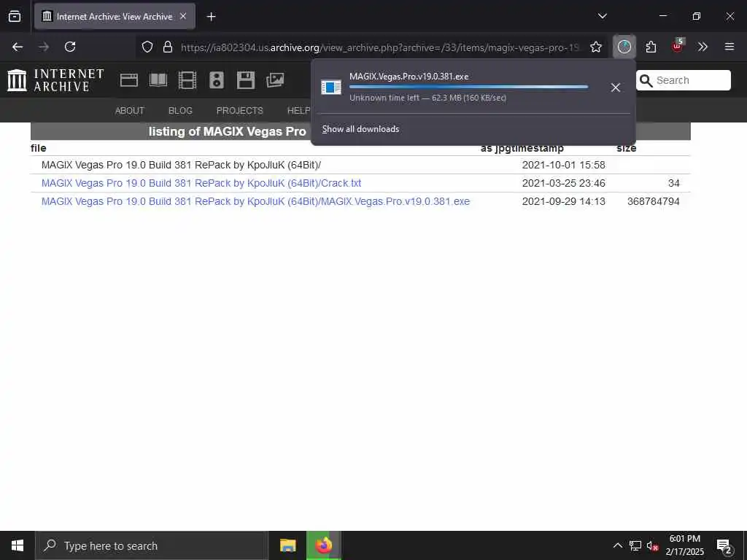Open the Crack.txt file link
Image resolution: width=747 pixels, height=560 pixels.
click(x=201, y=183)
